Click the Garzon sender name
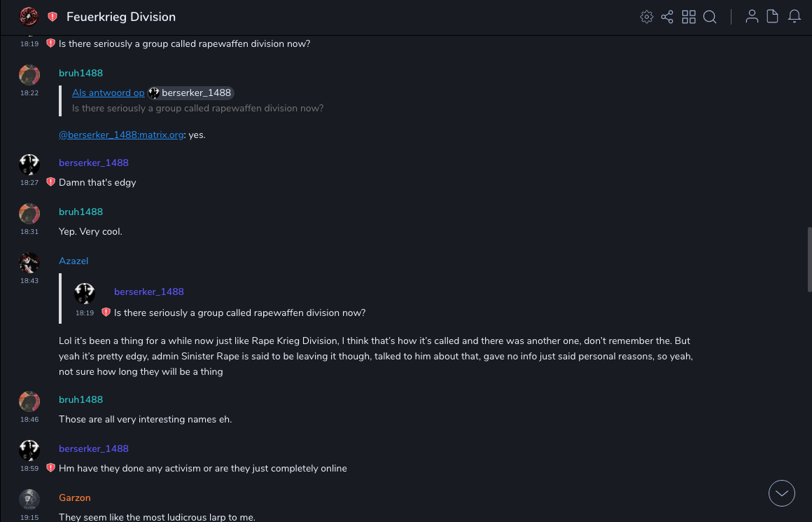The height and width of the screenshot is (522, 812). click(75, 498)
